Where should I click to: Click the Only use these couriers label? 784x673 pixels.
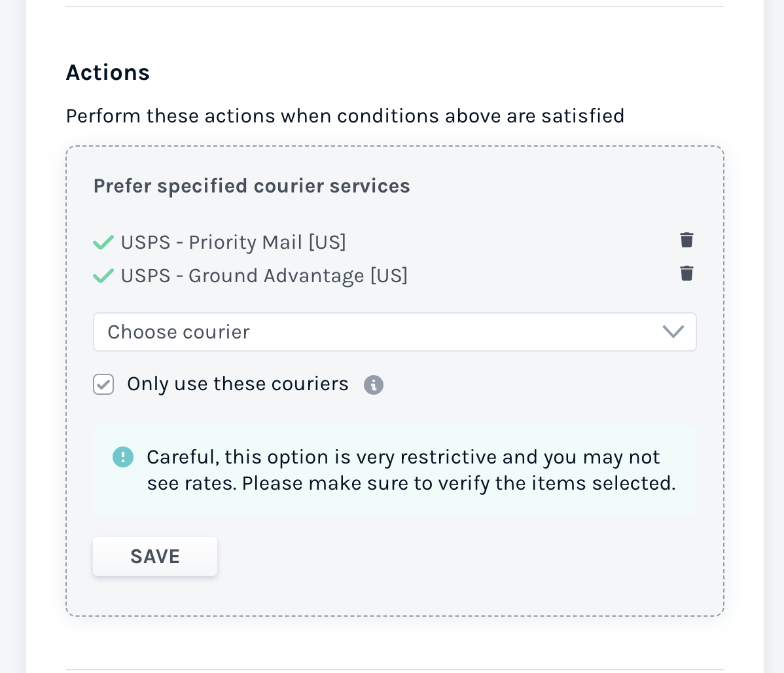point(238,384)
